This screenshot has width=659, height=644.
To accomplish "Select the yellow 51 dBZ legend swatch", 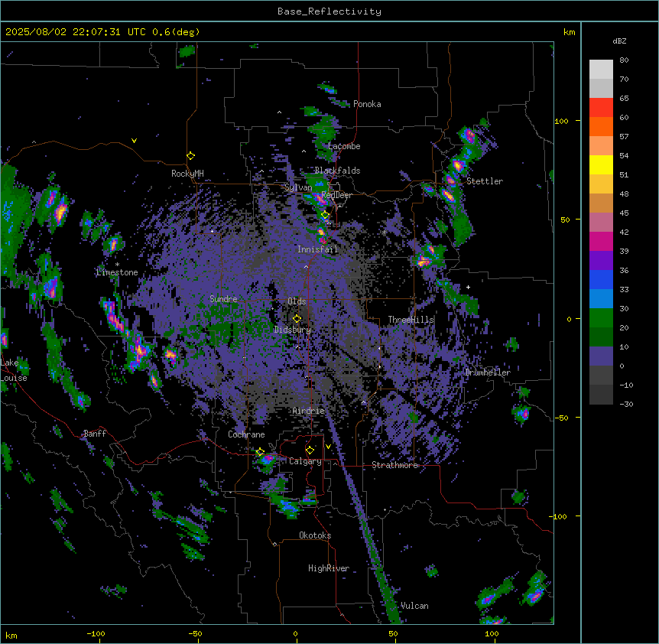I will coord(601,164).
